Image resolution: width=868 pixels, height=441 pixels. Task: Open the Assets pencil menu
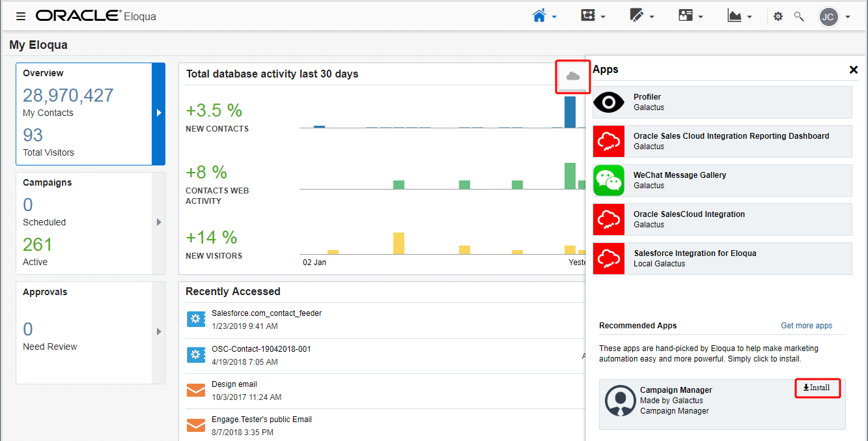click(642, 16)
